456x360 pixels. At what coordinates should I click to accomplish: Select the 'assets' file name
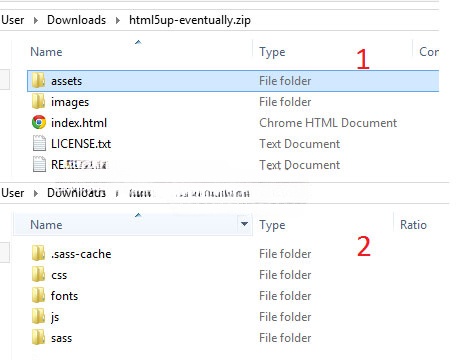[x=66, y=81]
